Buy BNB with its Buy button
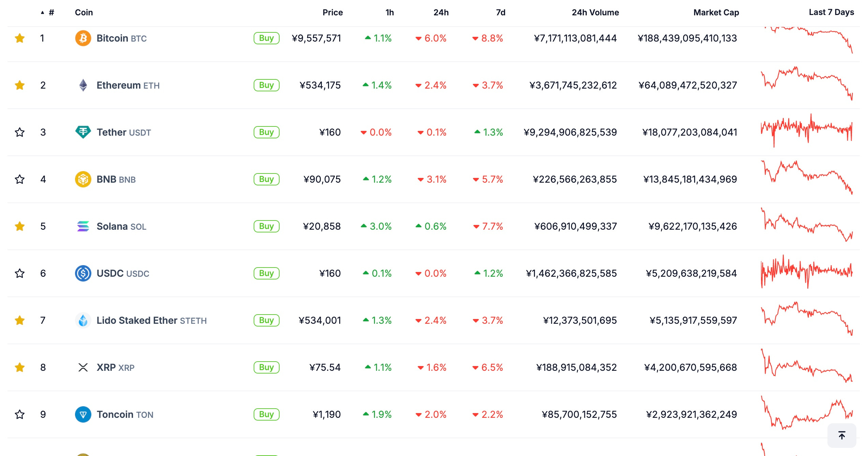This screenshot has height=456, width=868. tap(267, 179)
